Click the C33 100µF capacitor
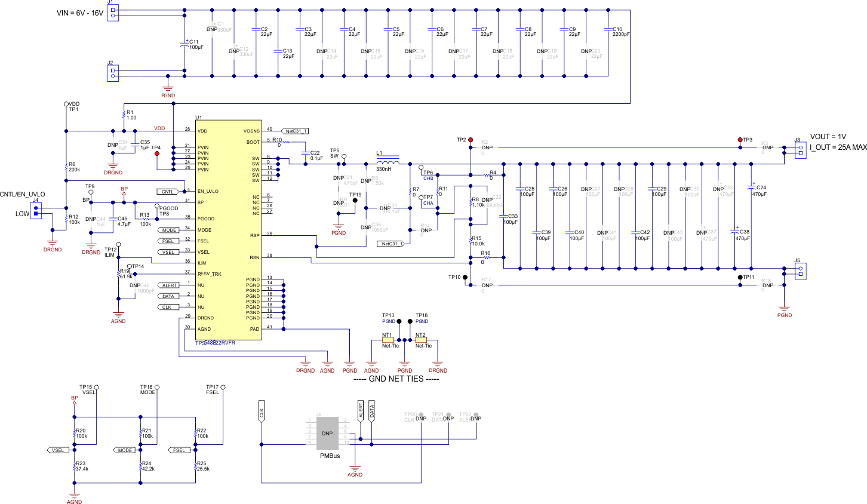This screenshot has width=867, height=504. tap(503, 216)
